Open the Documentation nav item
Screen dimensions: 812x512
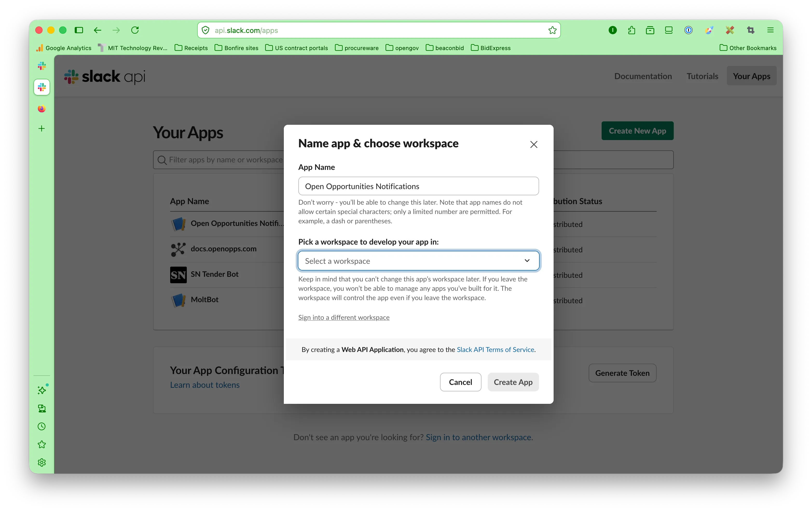[643, 76]
